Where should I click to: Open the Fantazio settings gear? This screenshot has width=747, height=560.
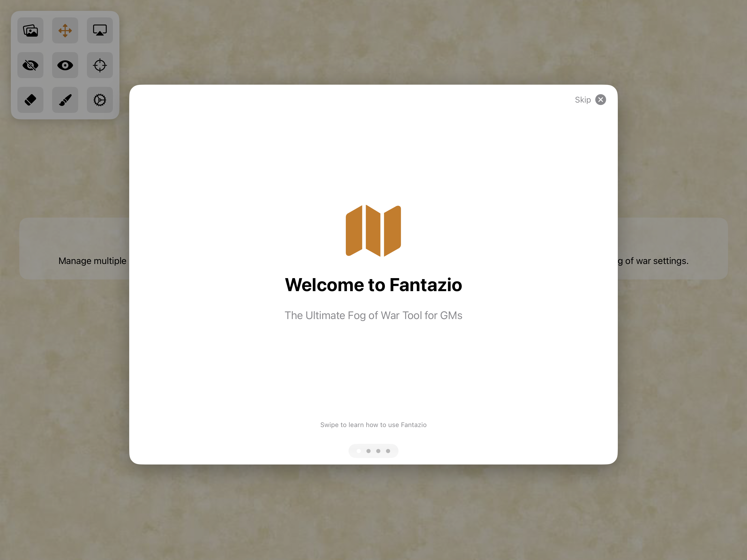[100, 100]
